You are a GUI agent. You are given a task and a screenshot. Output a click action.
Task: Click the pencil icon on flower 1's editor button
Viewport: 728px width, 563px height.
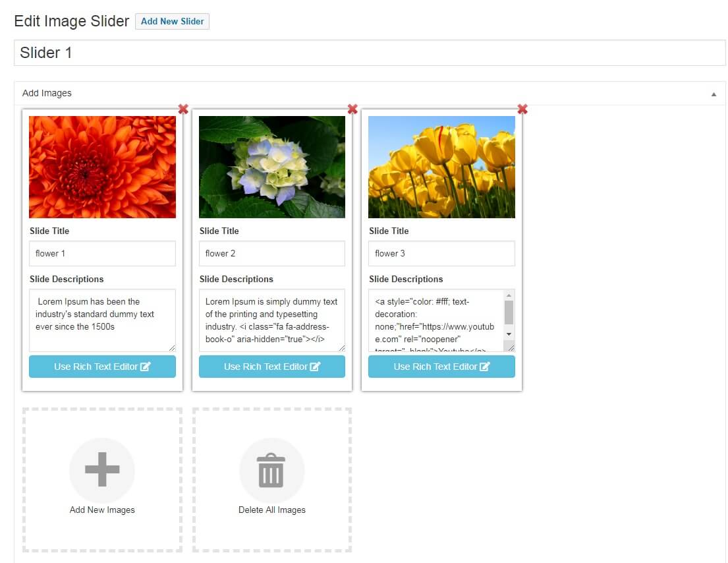click(x=146, y=367)
